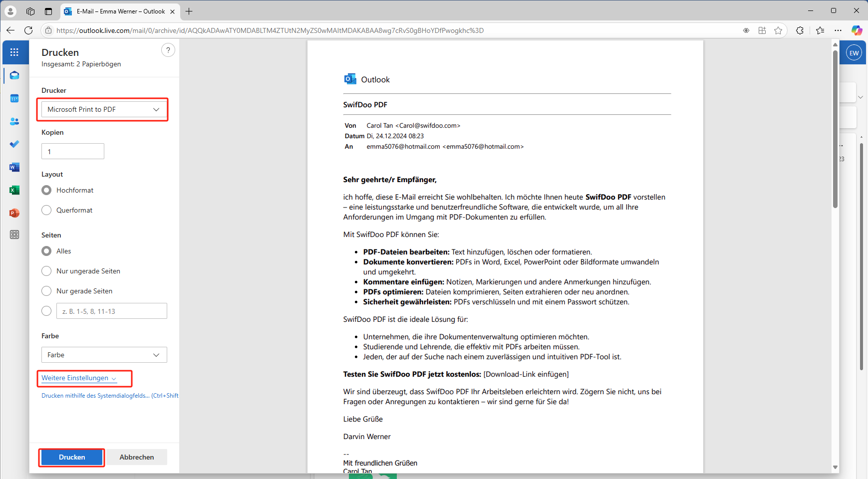Open People contacts in the sidebar
Image resolution: width=868 pixels, height=479 pixels.
(x=14, y=121)
